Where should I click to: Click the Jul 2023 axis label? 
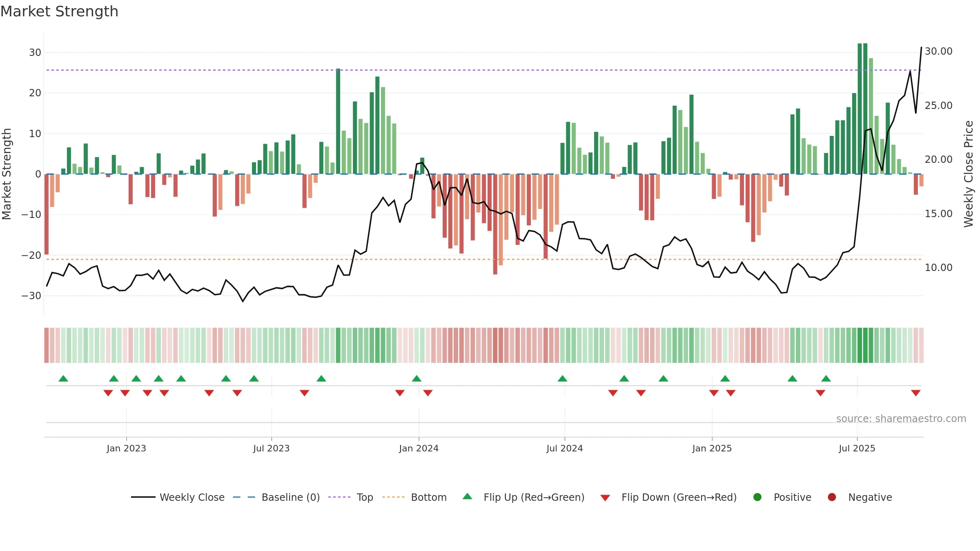271,448
